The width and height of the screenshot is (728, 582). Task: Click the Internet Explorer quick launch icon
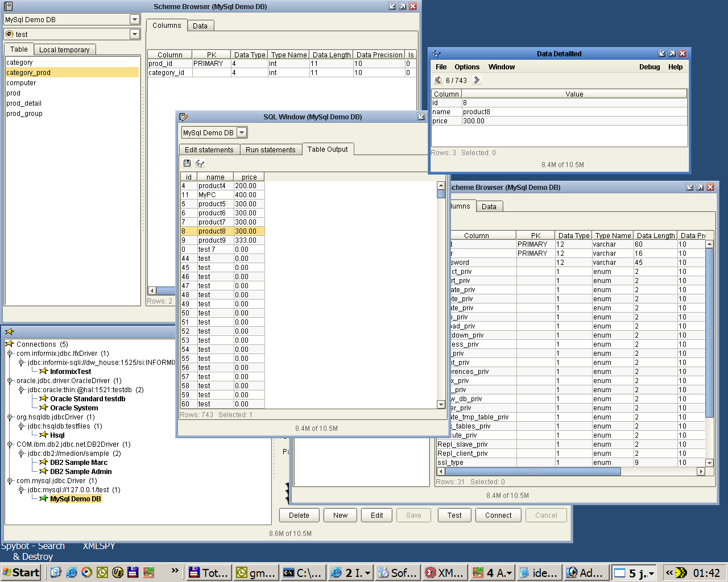71,572
